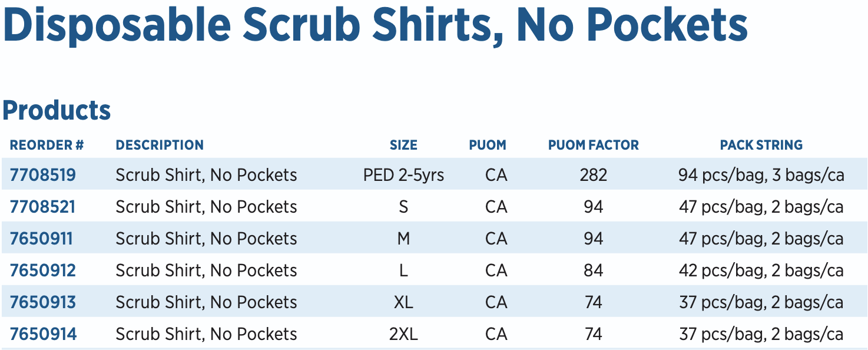Click the XL size cell
The height and width of the screenshot is (350, 868).
[403, 302]
